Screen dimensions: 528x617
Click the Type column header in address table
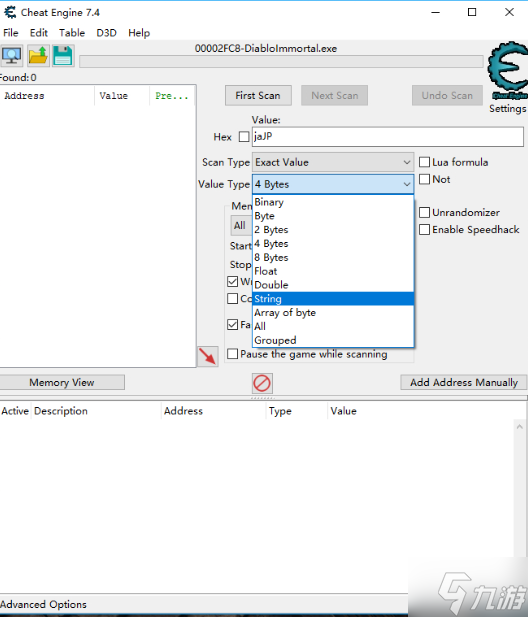tap(296, 411)
